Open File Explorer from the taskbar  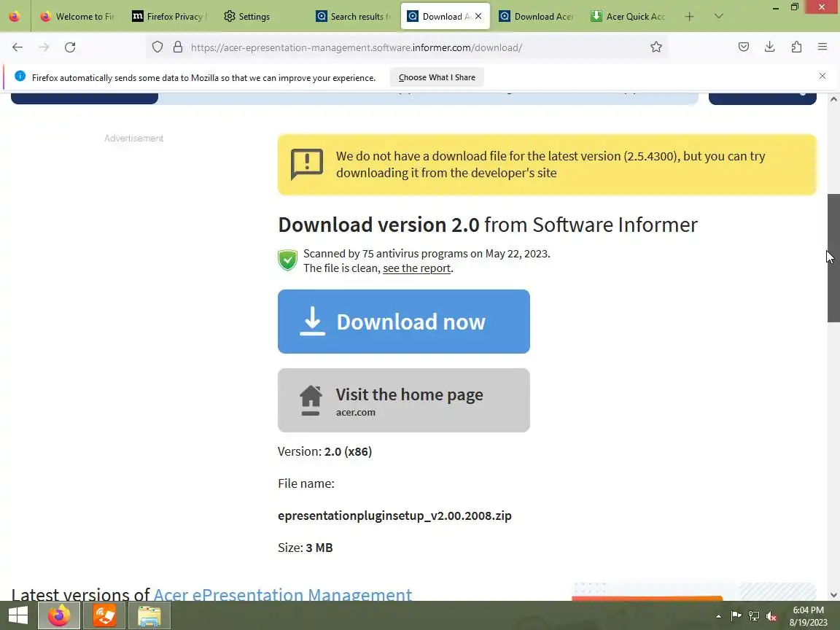[149, 615]
